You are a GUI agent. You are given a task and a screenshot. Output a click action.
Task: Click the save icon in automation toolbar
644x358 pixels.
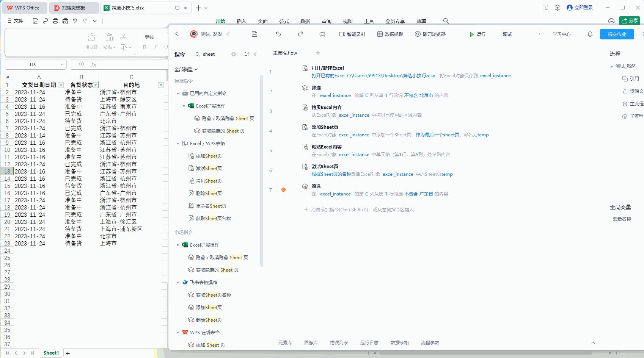point(254,34)
